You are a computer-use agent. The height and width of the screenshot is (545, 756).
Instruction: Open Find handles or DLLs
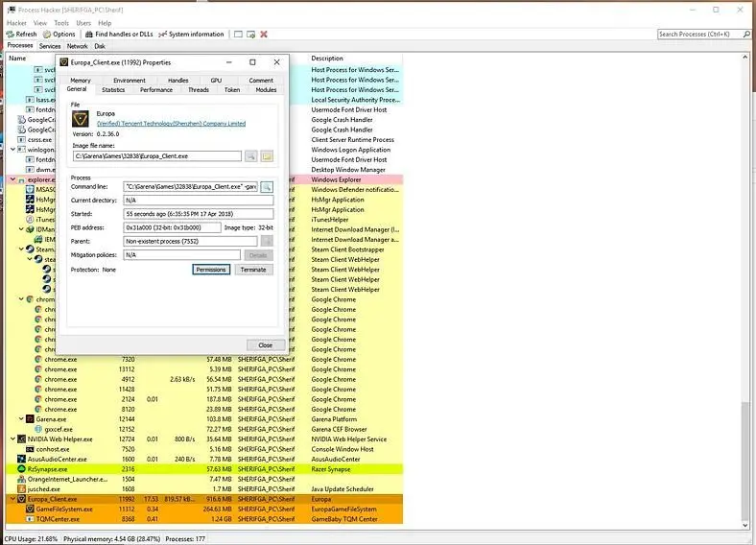pos(119,35)
